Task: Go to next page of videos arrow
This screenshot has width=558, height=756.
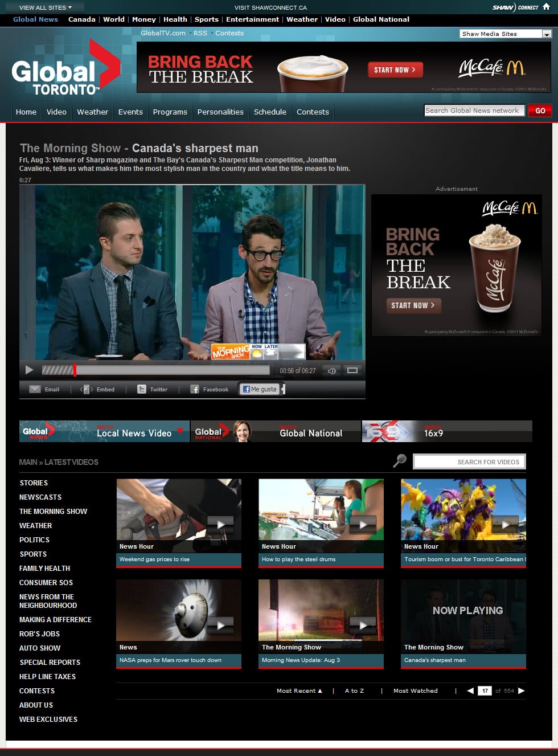Action: tap(521, 691)
